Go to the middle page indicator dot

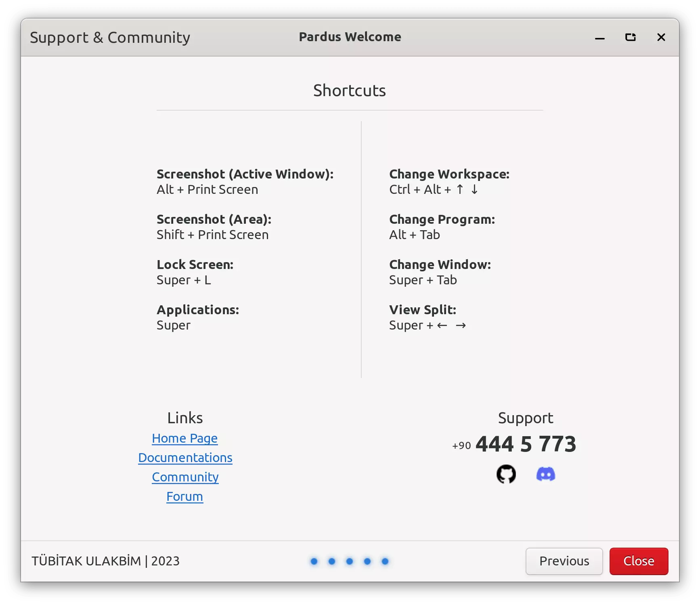point(350,561)
